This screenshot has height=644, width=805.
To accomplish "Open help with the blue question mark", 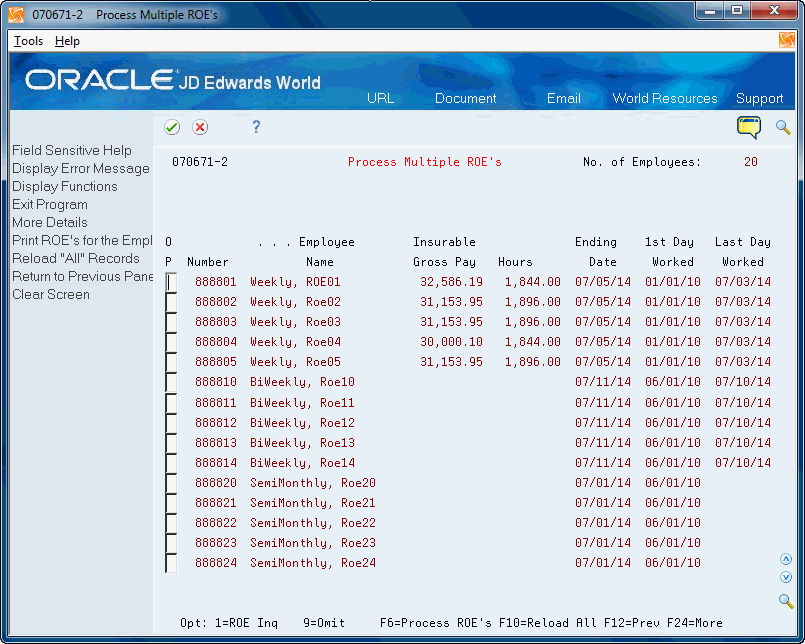I will tap(256, 126).
